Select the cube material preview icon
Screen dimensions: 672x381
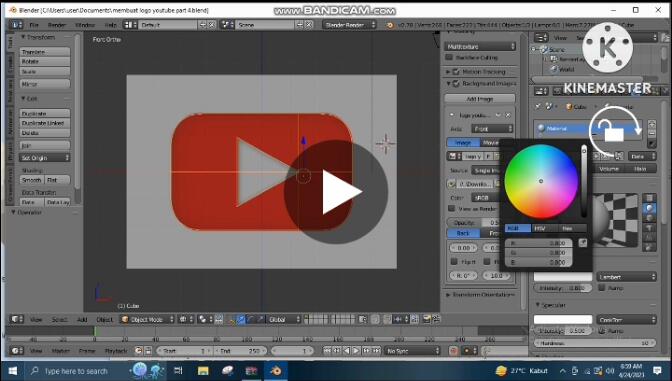point(649,218)
